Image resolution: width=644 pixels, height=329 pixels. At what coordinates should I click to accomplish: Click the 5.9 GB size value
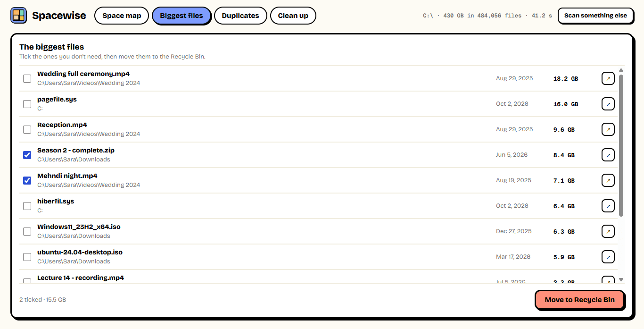pyautogui.click(x=564, y=257)
